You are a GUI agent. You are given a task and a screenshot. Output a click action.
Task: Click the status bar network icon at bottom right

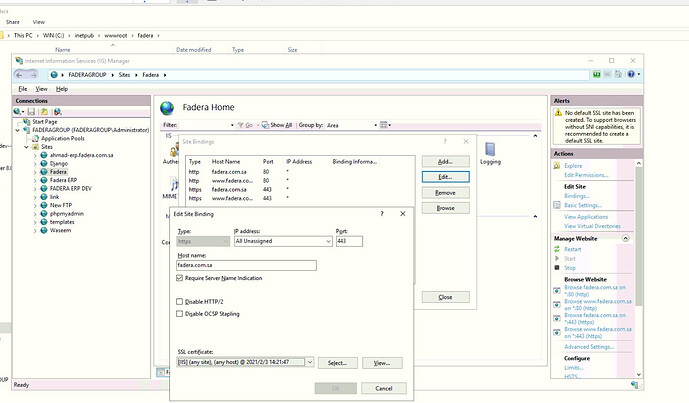(634, 385)
